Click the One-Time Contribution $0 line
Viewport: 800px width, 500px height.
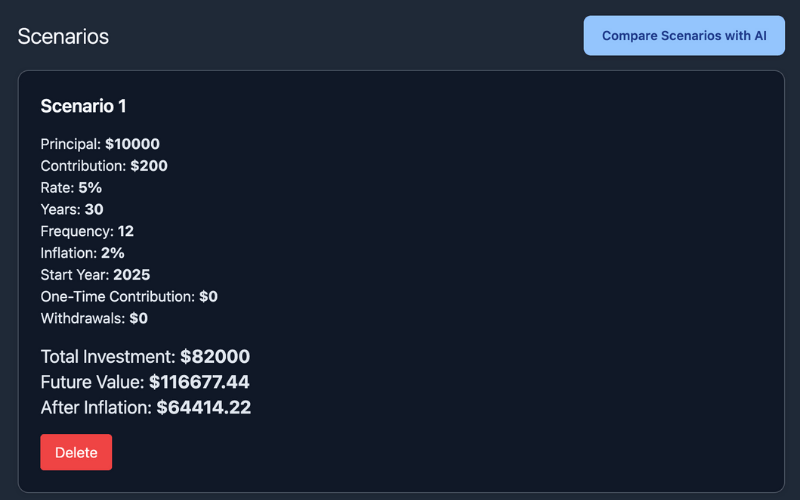pos(129,297)
